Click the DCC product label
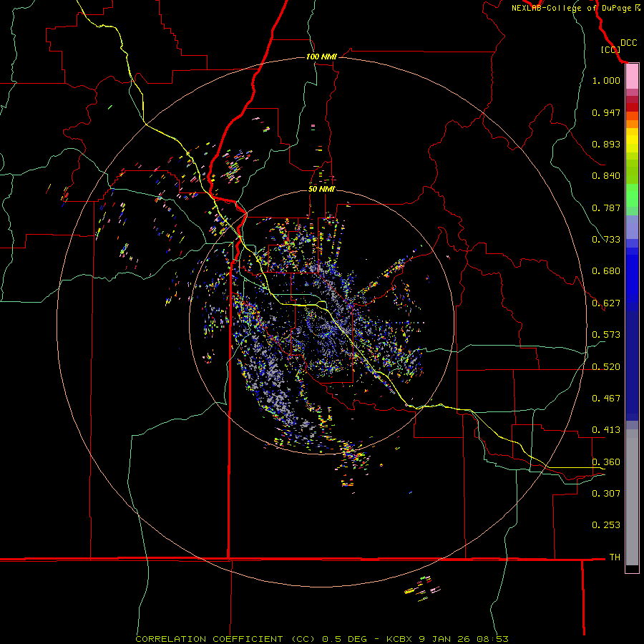Image resolution: width=644 pixels, height=644 pixels. click(629, 43)
